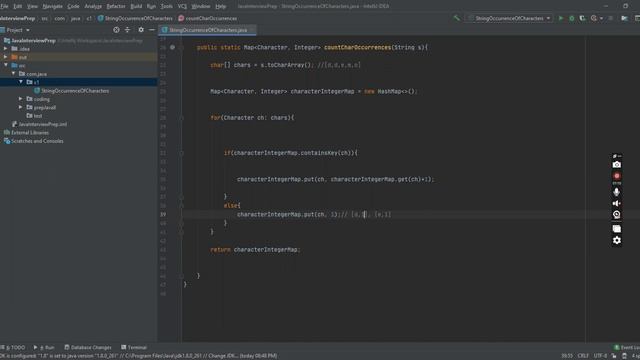Open the VCS menu
This screenshot has width=640, height=360.
(182, 6)
